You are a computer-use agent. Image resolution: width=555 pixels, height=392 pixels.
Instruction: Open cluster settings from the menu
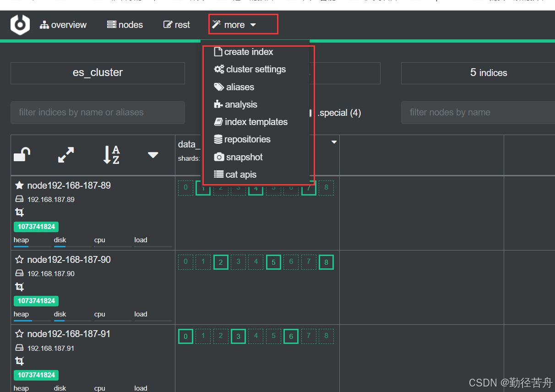click(250, 69)
